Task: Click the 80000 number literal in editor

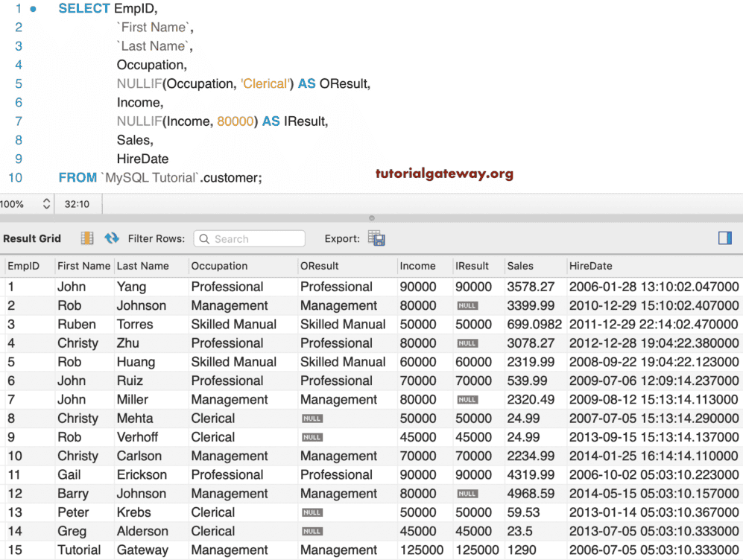Action: click(235, 121)
